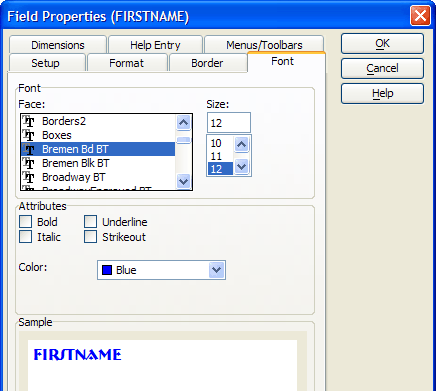This screenshot has height=391, width=436.
Task: Click TrueType icon beside Bremen Bd BT
Action: [29, 149]
